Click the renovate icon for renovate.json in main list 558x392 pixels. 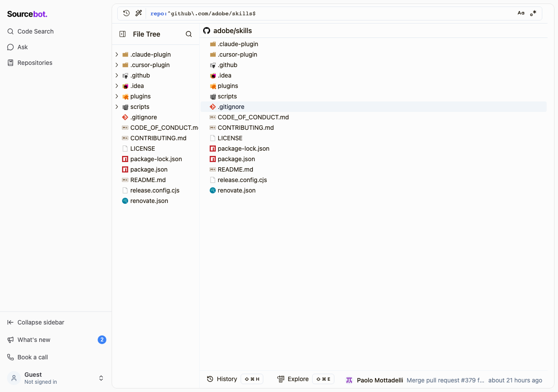coord(213,190)
